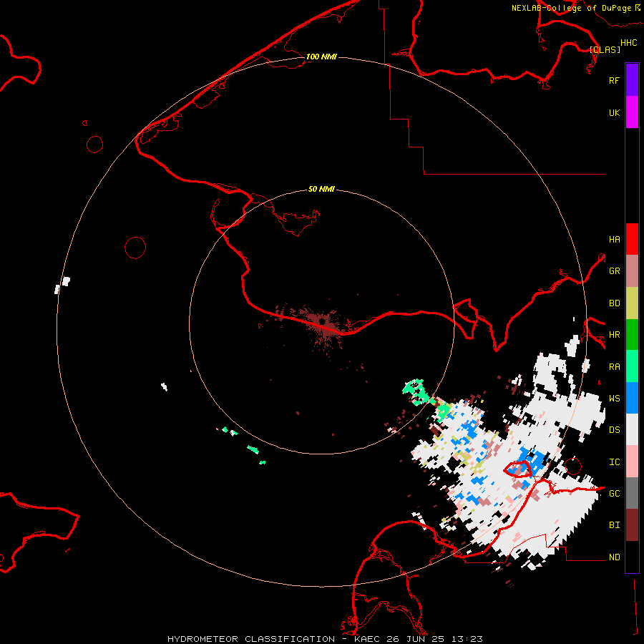Click the HHC product label
Image resolution: width=644 pixels, height=644 pixels.
tap(629, 43)
